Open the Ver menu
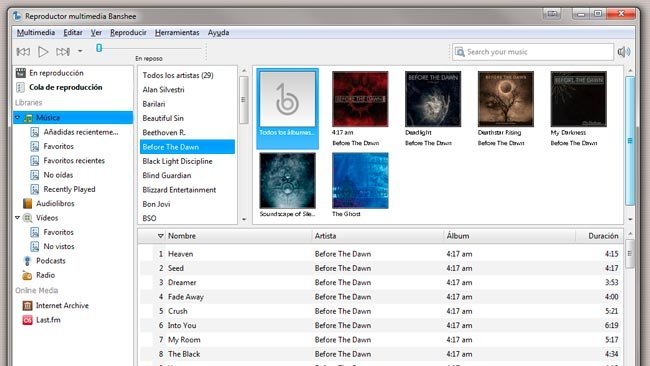The width and height of the screenshot is (650, 366). tap(96, 32)
